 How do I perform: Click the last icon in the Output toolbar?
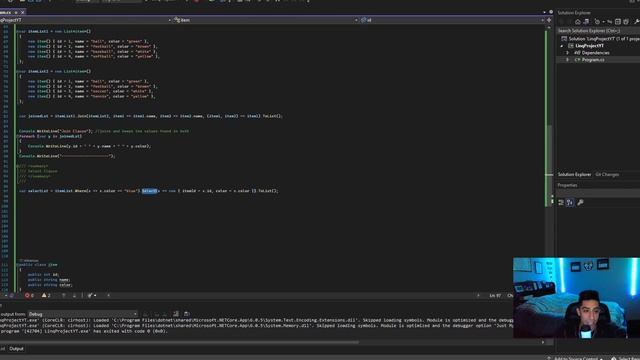click(187, 314)
